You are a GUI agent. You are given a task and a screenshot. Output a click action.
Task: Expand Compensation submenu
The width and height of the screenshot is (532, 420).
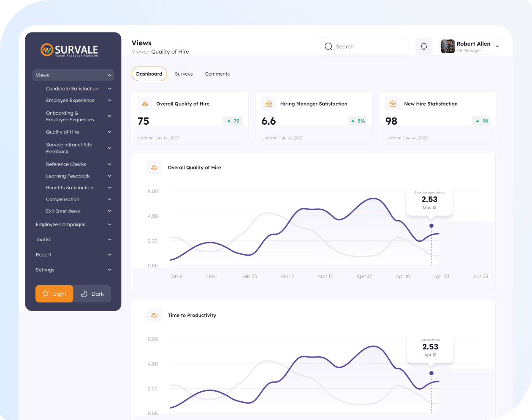coord(110,199)
